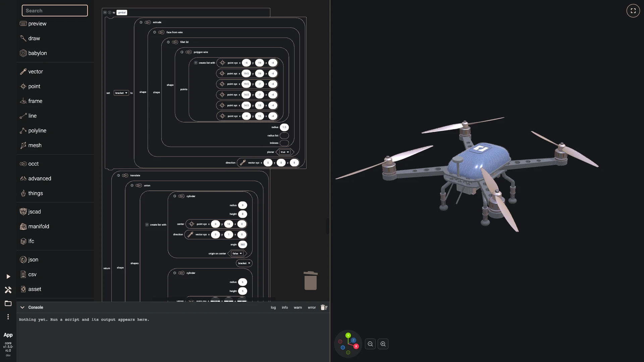Toggle the info console filter
This screenshot has height=362, width=644.
(285, 308)
